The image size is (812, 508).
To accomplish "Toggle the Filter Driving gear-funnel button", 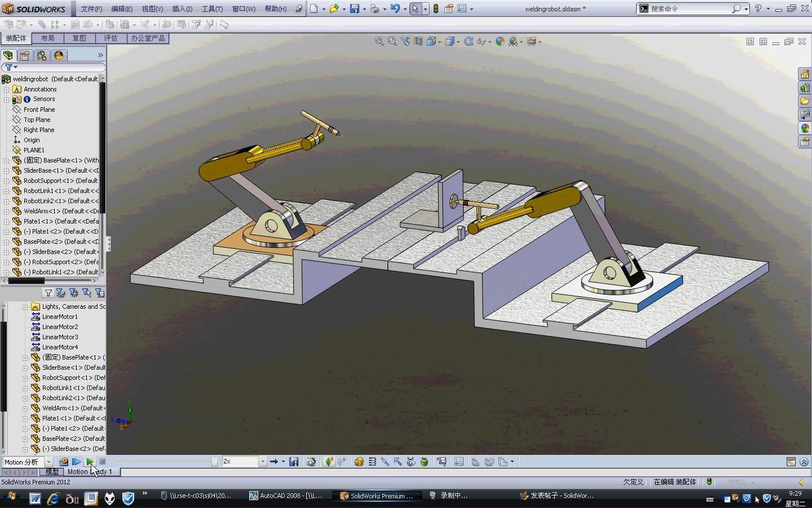I will [74, 293].
